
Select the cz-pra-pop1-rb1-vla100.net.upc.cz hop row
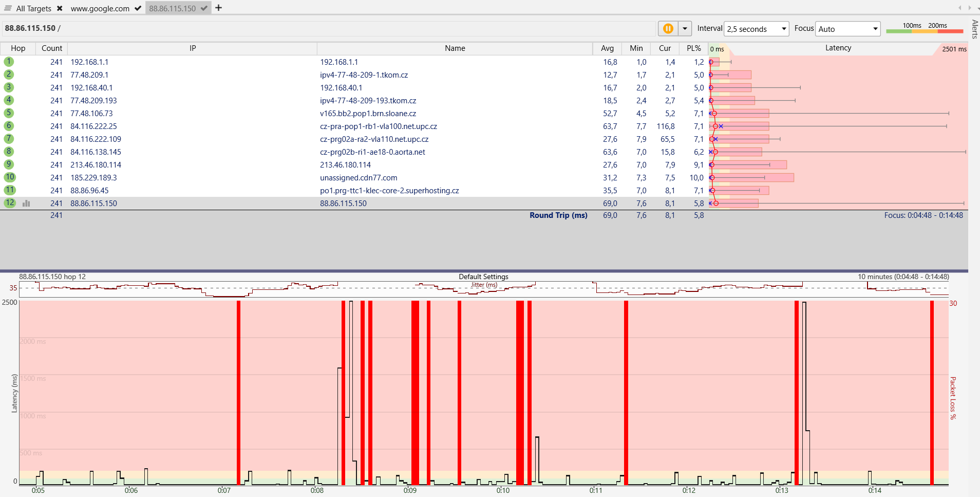point(378,126)
